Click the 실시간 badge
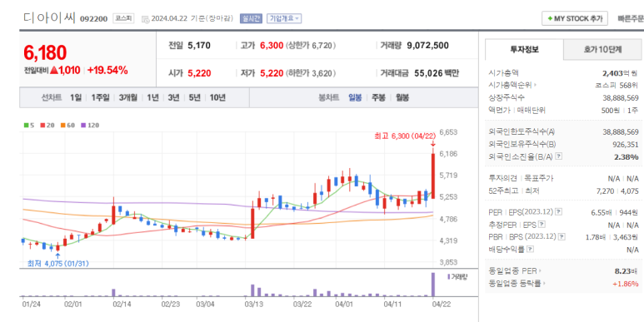This screenshot has height=322, width=644. point(251,18)
